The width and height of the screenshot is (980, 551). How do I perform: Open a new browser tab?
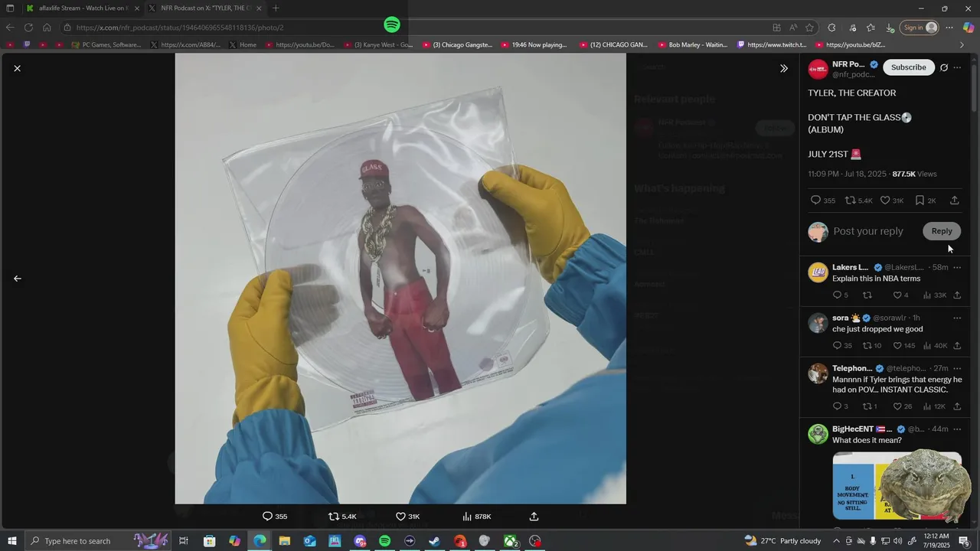point(276,8)
